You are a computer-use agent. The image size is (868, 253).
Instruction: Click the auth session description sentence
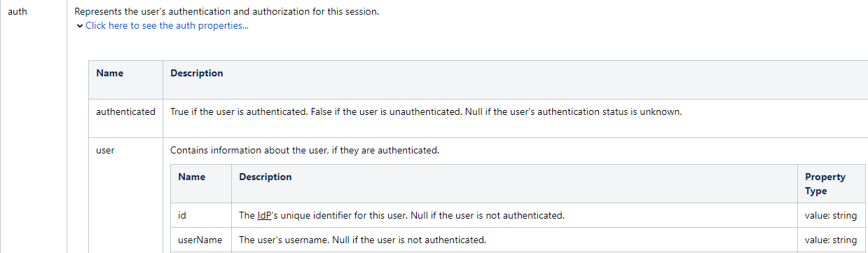click(x=227, y=12)
